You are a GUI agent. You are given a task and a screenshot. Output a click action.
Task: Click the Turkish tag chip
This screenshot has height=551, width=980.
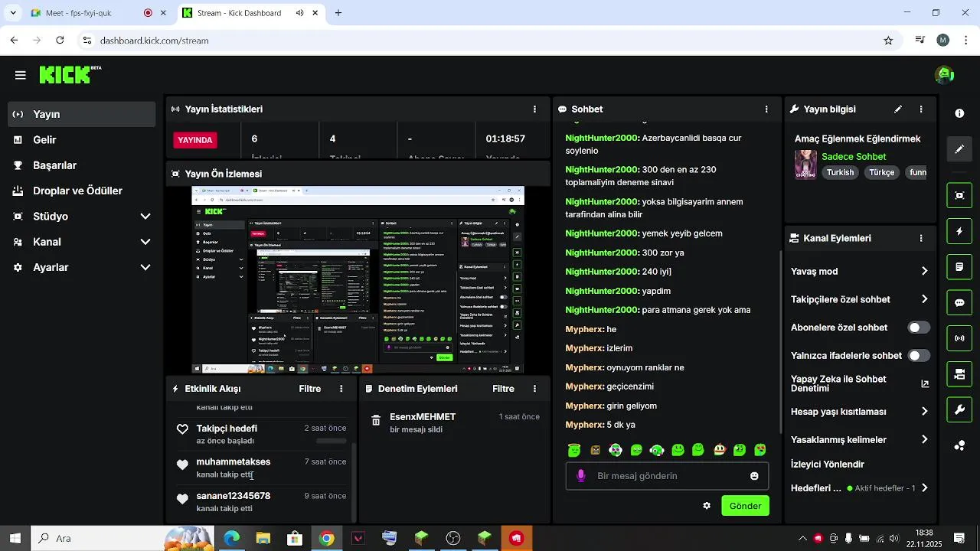pos(840,173)
